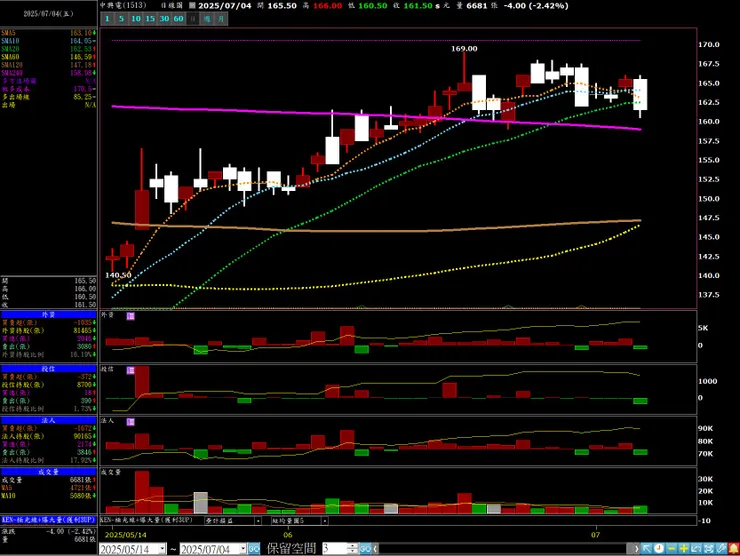Switch to the weekly (週) chart tab

pyautogui.click(x=207, y=19)
